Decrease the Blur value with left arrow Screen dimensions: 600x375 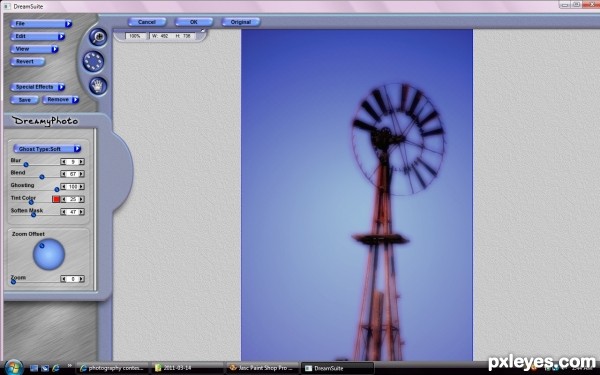[64, 162]
